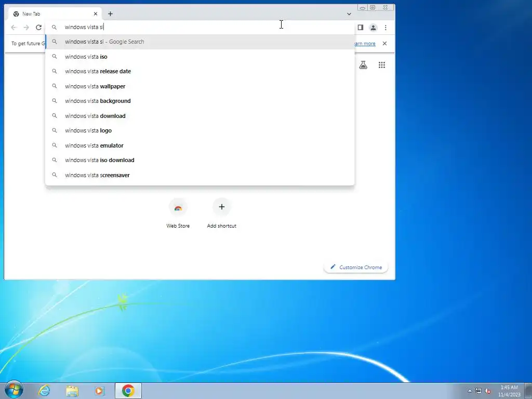The image size is (532, 399).
Task: Select 'windows vista wallpaper' suggestion
Action: [200, 86]
